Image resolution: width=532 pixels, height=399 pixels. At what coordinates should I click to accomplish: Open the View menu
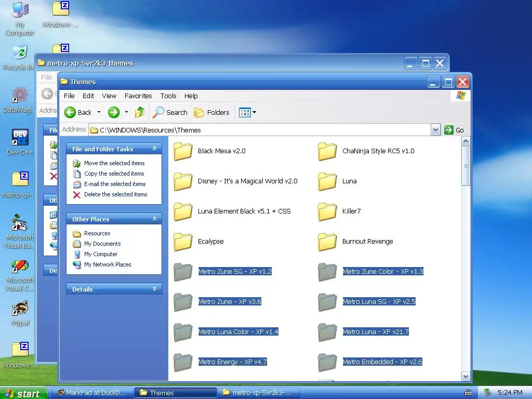(x=109, y=96)
